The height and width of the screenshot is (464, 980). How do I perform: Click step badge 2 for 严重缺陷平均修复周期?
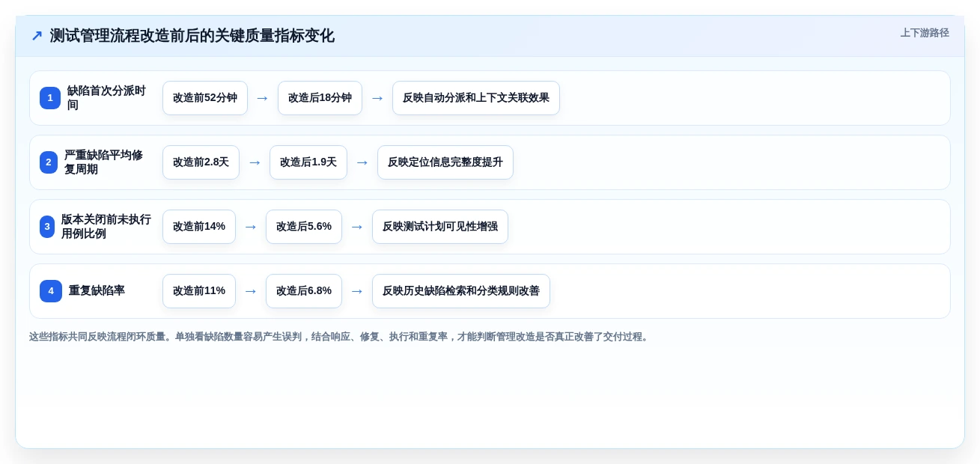(x=49, y=162)
